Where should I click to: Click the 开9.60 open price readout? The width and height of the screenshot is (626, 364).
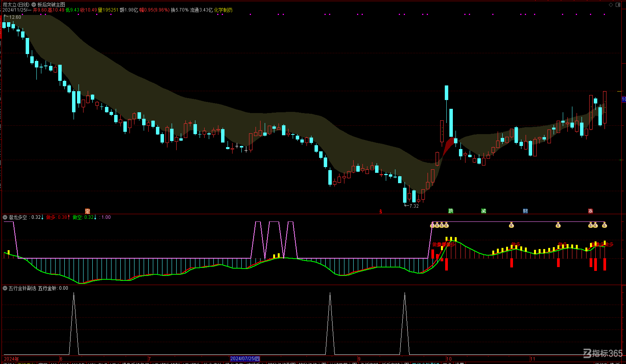point(40,10)
